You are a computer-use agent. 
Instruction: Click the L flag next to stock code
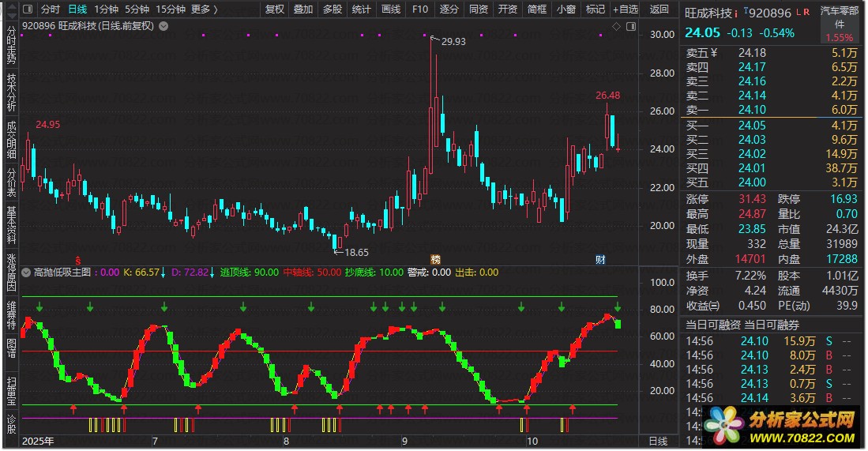point(798,12)
